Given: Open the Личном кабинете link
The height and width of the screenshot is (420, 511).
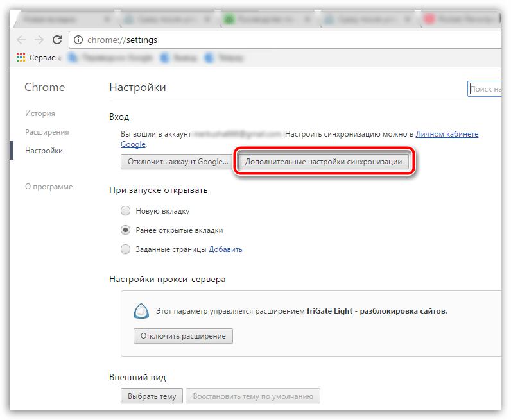Looking at the screenshot, I should (x=447, y=134).
